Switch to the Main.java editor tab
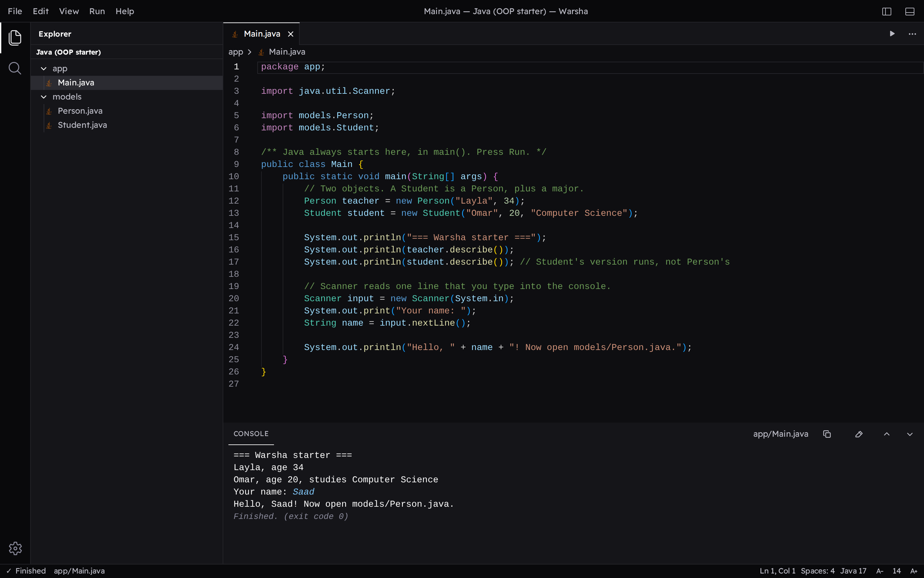 [262, 34]
